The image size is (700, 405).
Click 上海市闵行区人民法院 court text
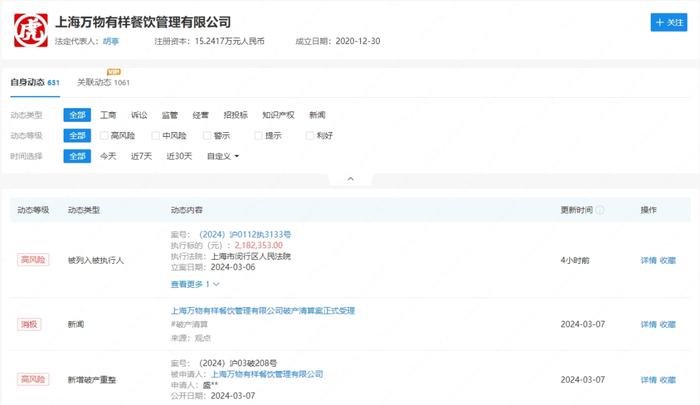click(251, 256)
